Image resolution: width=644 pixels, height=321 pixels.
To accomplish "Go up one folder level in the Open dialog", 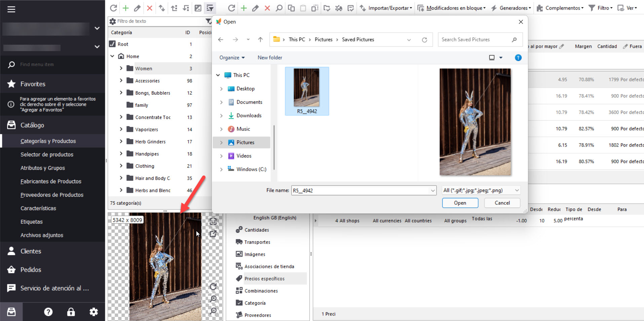I will click(260, 40).
